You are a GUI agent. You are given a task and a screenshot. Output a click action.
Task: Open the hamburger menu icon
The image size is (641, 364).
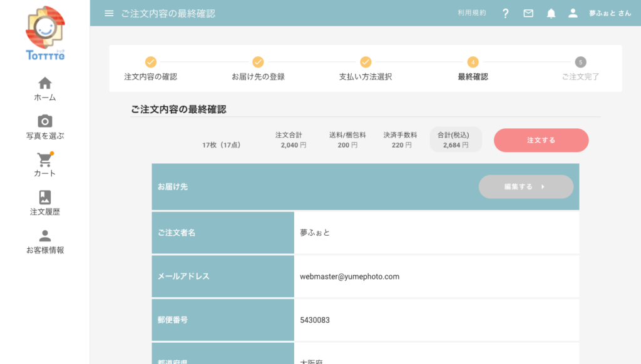tap(109, 14)
